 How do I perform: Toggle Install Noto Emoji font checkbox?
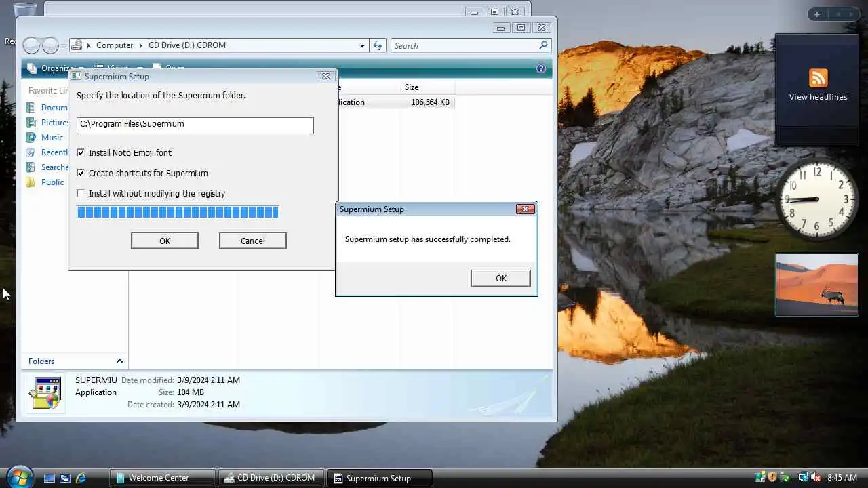(81, 152)
